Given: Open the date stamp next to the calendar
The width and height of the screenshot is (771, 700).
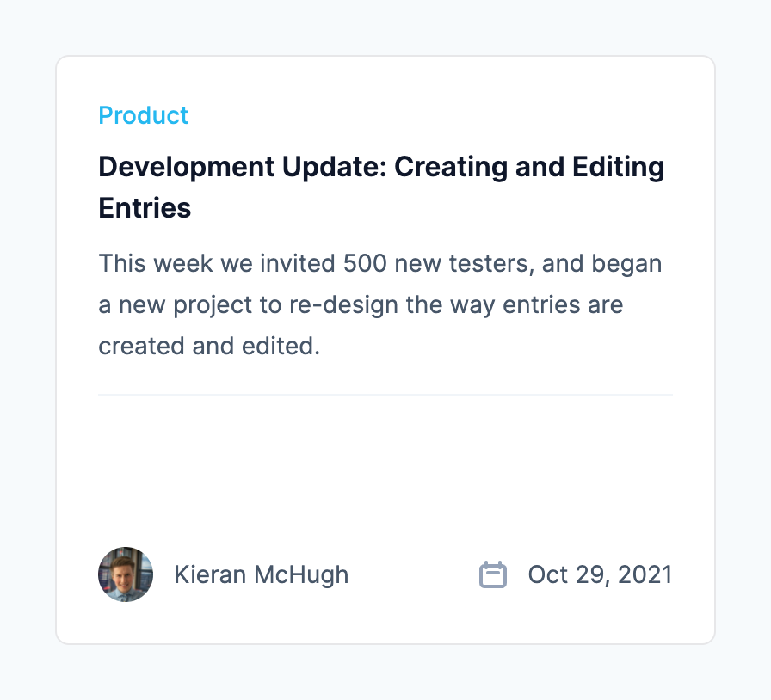Looking at the screenshot, I should point(600,574).
